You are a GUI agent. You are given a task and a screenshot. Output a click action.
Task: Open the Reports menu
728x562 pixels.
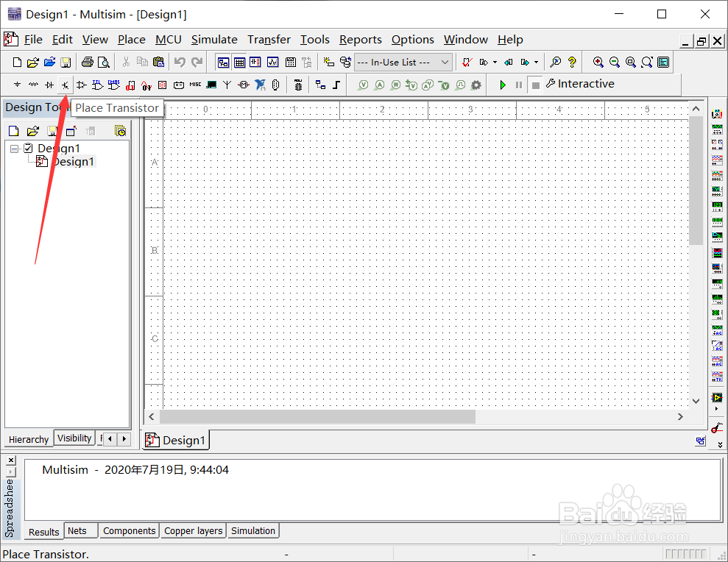pyautogui.click(x=360, y=40)
